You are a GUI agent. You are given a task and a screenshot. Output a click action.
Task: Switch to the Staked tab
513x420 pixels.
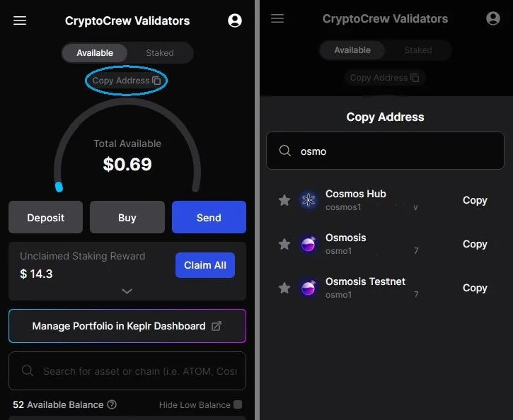tap(160, 52)
